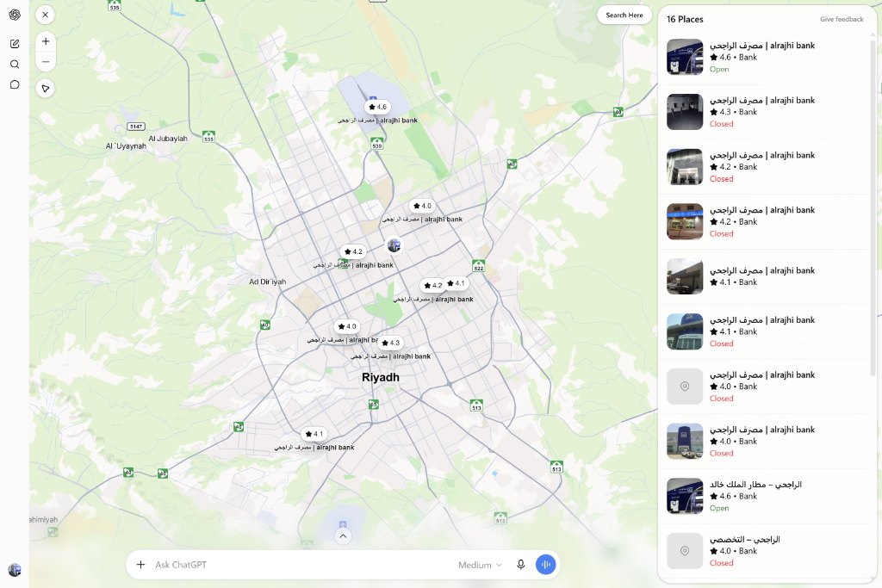Click the Search Here button

coord(624,15)
